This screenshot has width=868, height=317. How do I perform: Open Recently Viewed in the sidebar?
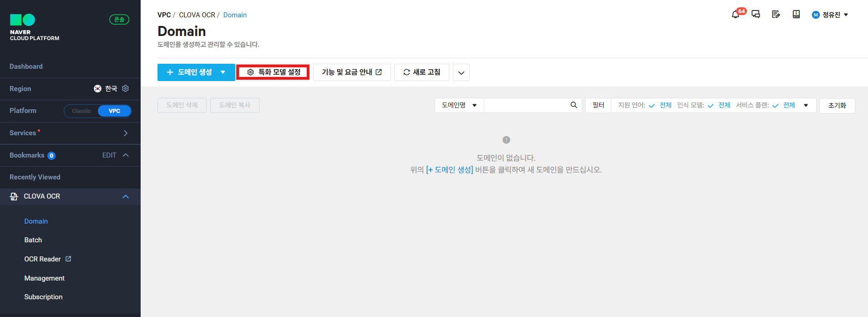(35, 177)
